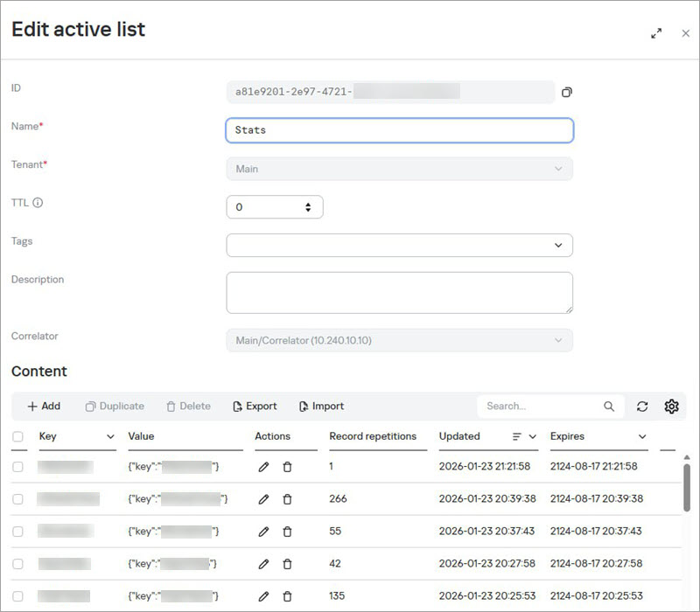Click the search magnifier icon
This screenshot has height=612, width=700.
click(x=608, y=407)
